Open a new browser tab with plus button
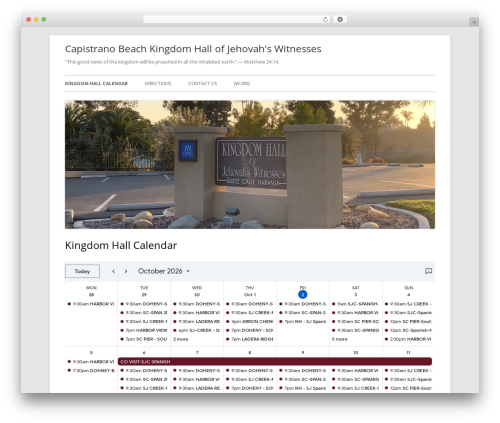500x423 pixels. [474, 22]
